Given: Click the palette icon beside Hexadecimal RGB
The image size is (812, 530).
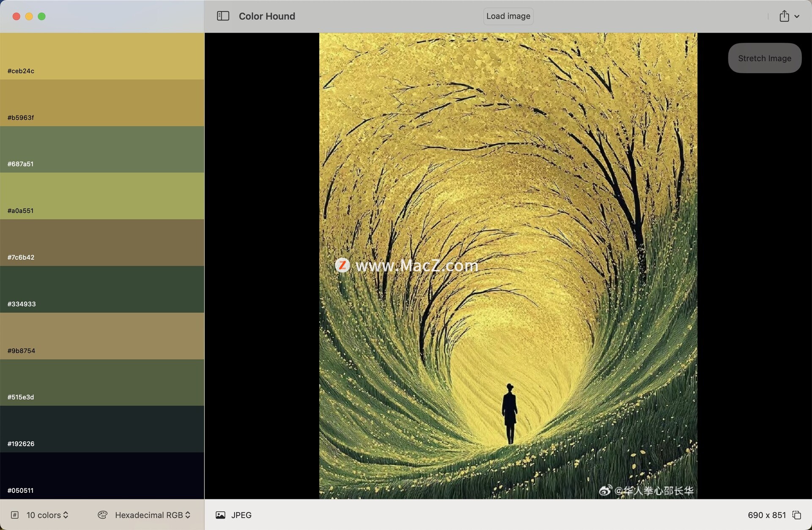Looking at the screenshot, I should click(x=102, y=515).
